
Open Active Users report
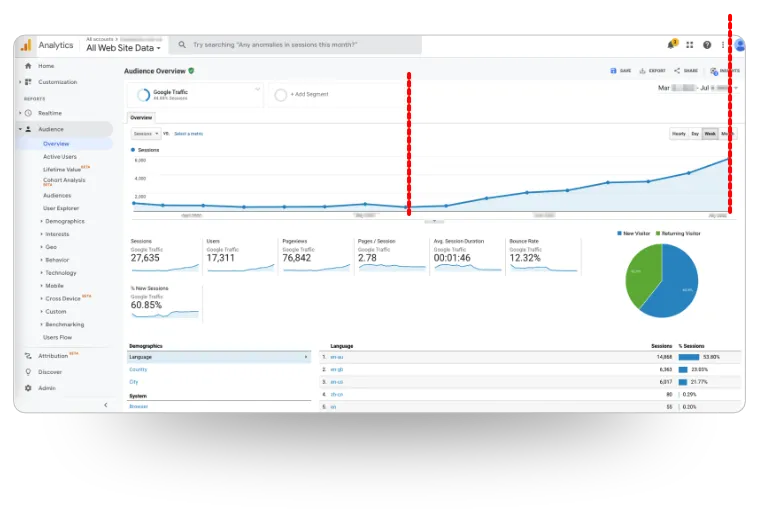[x=60, y=157]
